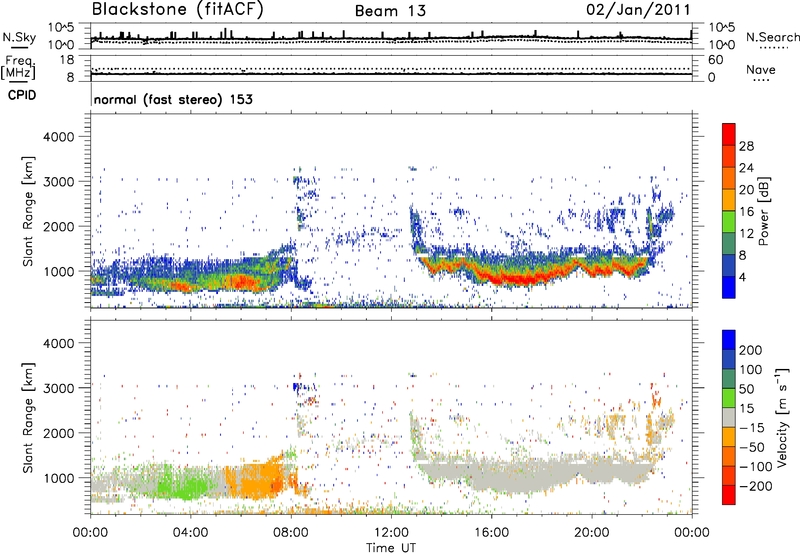The width and height of the screenshot is (800, 554).
Task: Click the 'Velocity [m s-1]' colorbar title
Action: (783, 417)
